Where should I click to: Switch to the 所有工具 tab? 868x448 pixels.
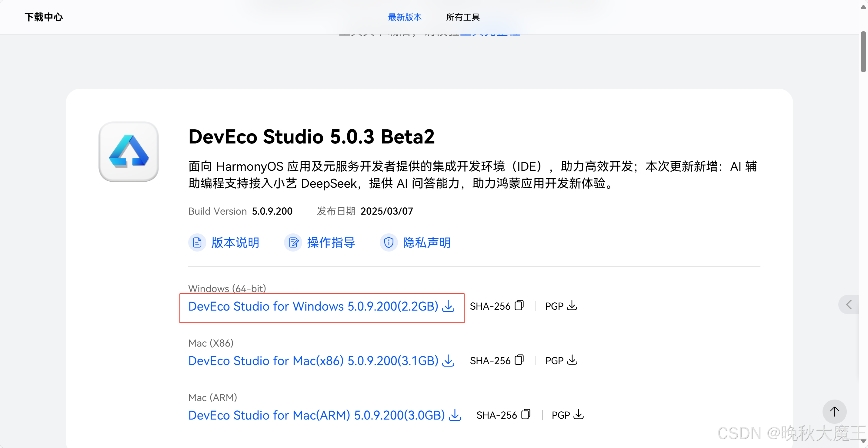[463, 17]
